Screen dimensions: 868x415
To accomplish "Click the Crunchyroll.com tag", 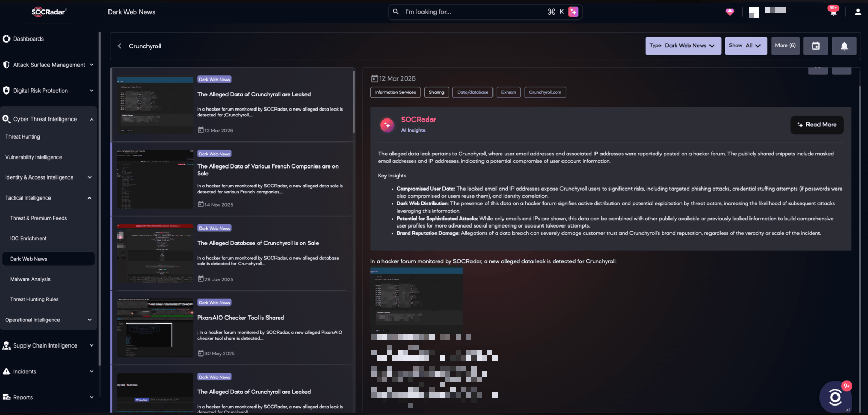I will click(545, 92).
